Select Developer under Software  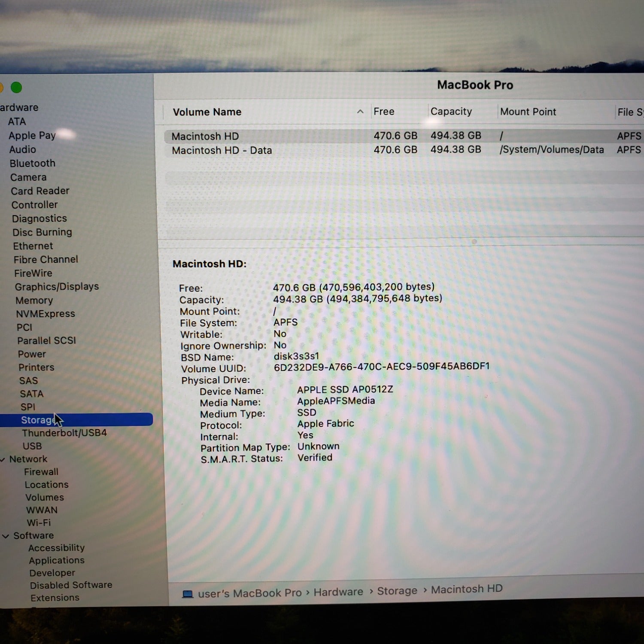pos(52,573)
